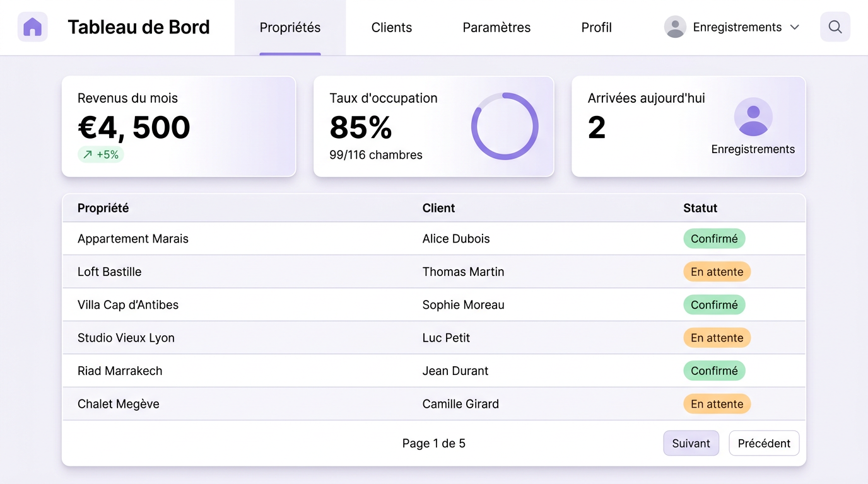Click the Confirmé status for Villa Cap d'Antibes
Image resolution: width=868 pixels, height=484 pixels.
coord(714,305)
